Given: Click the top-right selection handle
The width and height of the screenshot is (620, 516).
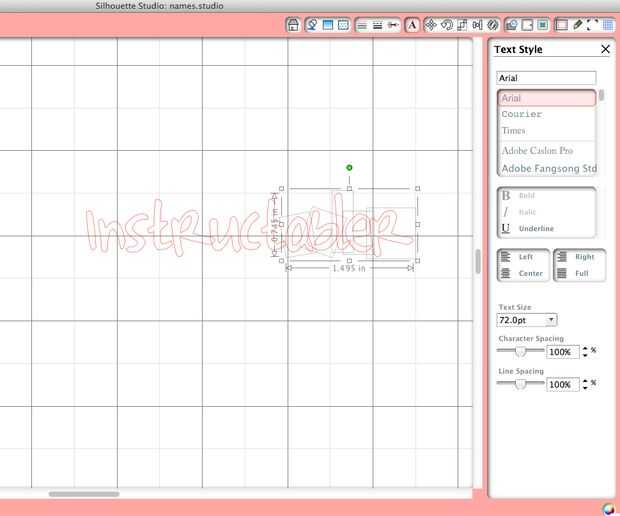Looking at the screenshot, I should [x=417, y=189].
